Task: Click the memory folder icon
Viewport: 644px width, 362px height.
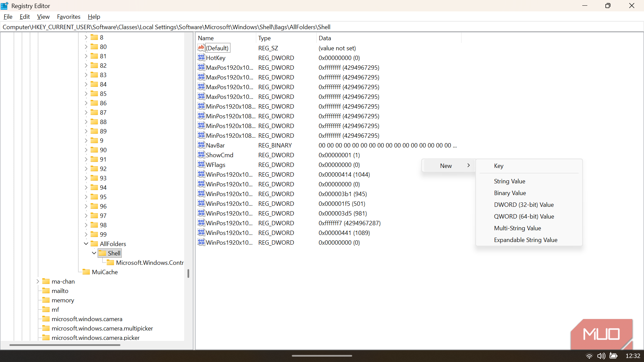Action: [x=46, y=300]
